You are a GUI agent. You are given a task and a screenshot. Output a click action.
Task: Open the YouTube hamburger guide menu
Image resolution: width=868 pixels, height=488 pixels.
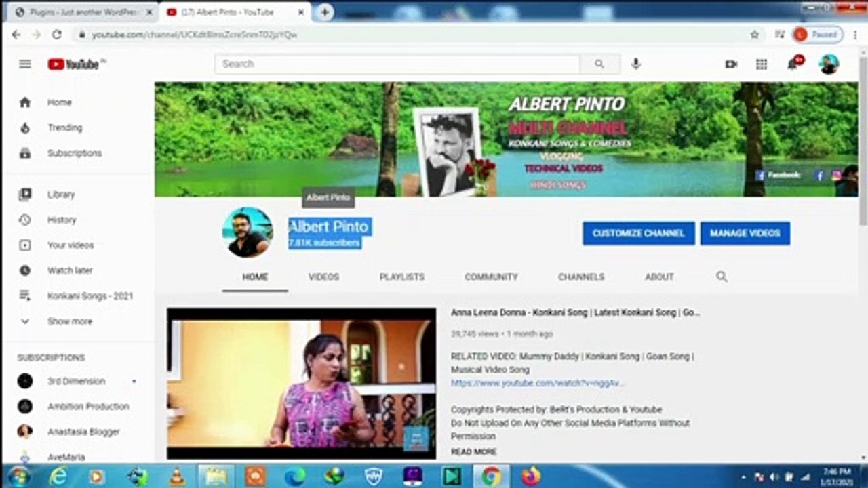click(x=25, y=64)
